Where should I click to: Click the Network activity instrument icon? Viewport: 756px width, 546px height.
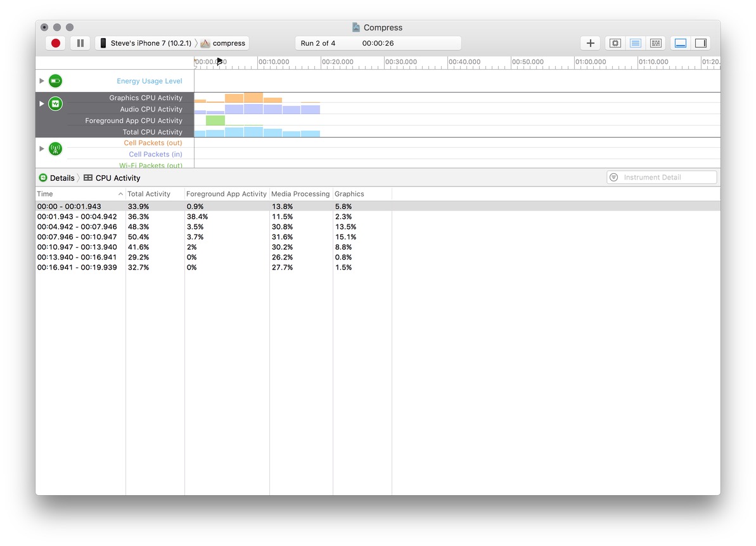pyautogui.click(x=56, y=149)
